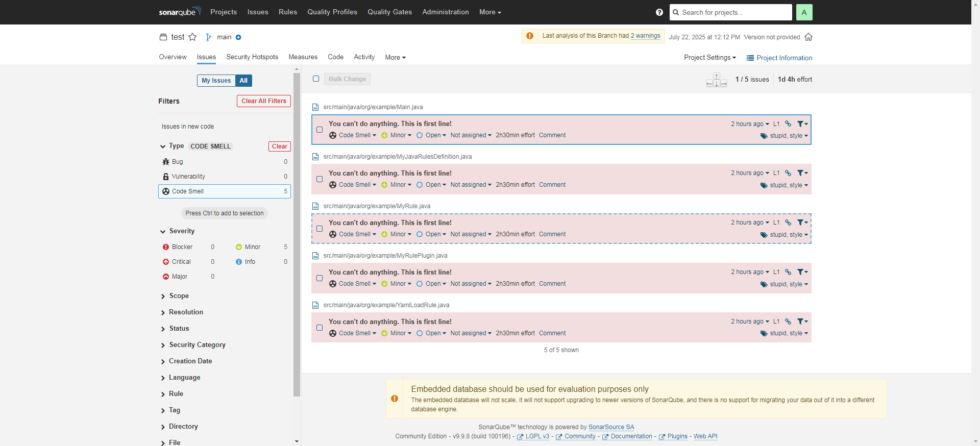Click the filters sidebar scrollbar
The width and height of the screenshot is (980, 446).
pyautogui.click(x=297, y=235)
